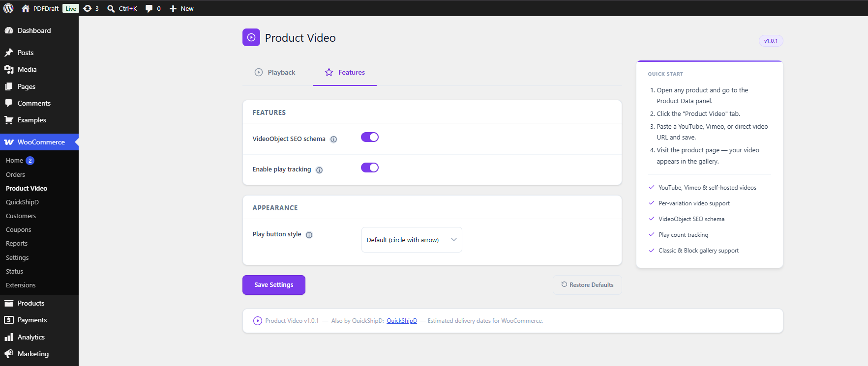Click the PDFDraft site name
The width and height of the screenshot is (868, 366).
pos(46,8)
